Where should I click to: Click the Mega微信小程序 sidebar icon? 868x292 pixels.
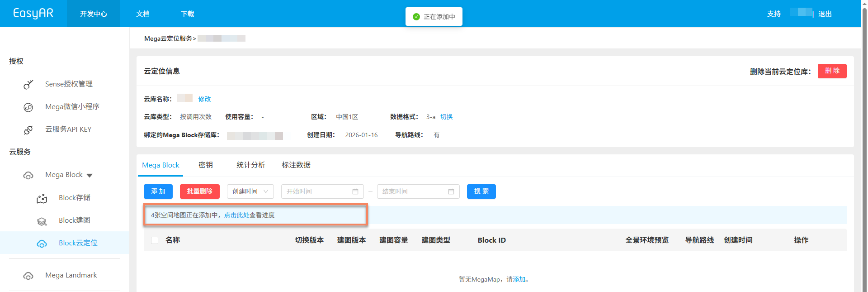point(28,107)
